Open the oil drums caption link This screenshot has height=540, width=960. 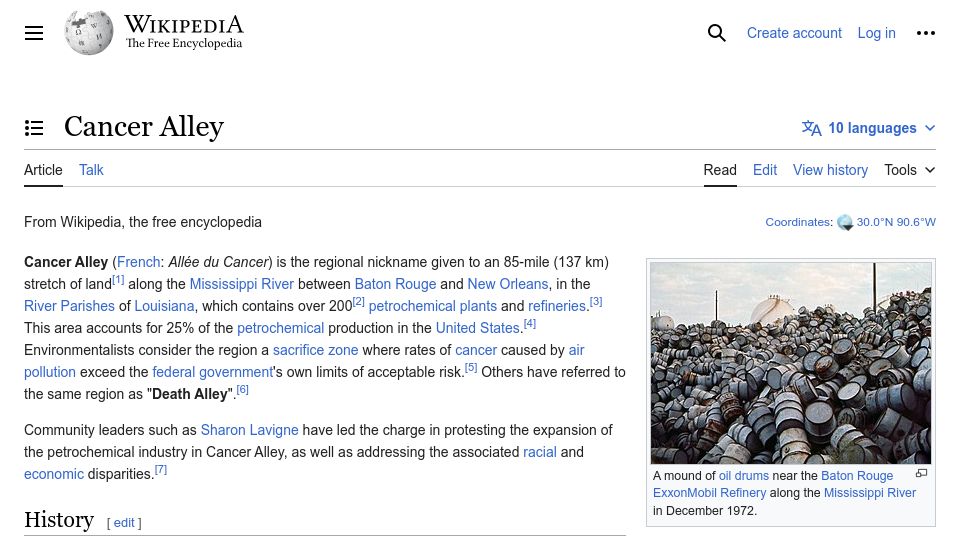[x=743, y=476]
